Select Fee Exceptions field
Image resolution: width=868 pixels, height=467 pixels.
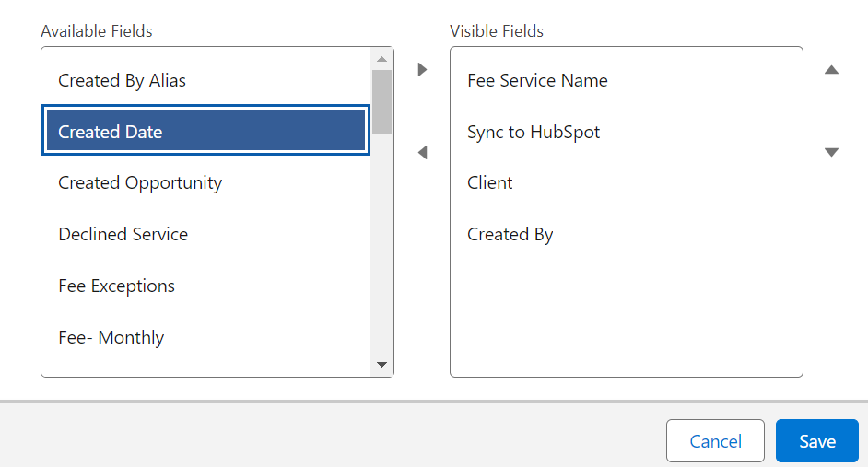[x=205, y=286]
